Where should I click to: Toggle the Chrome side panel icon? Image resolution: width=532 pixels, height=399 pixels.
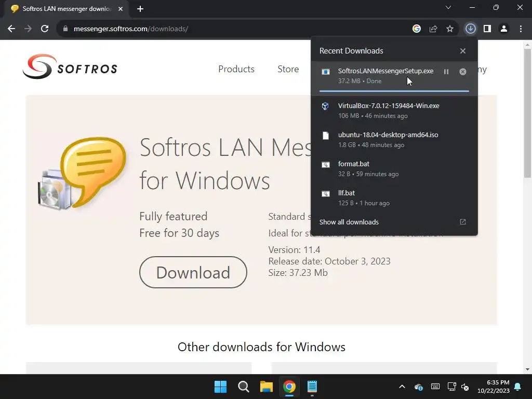(x=487, y=29)
